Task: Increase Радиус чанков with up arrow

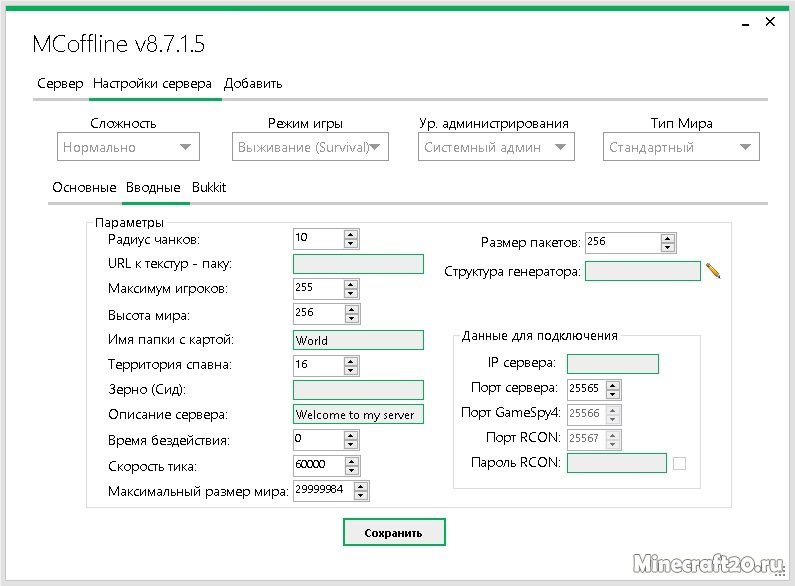Action: click(x=351, y=234)
